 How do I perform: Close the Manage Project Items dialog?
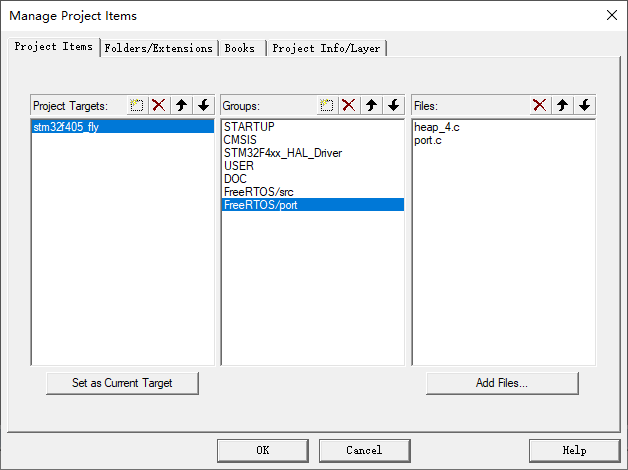612,16
